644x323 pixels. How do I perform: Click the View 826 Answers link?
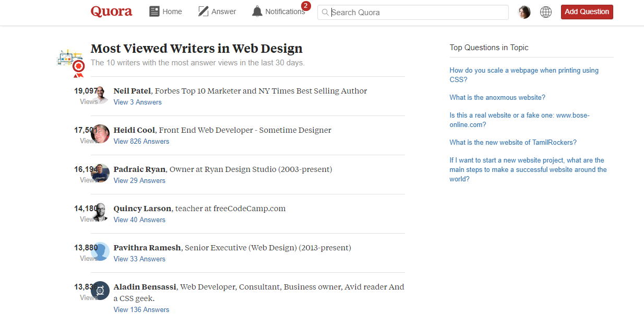pos(141,142)
